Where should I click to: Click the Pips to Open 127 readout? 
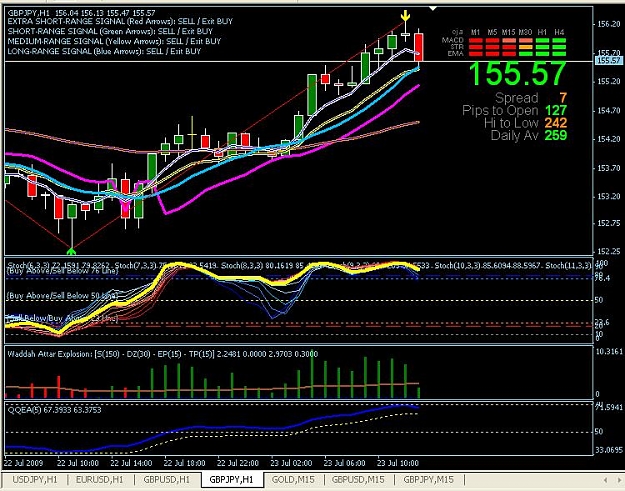coord(515,110)
